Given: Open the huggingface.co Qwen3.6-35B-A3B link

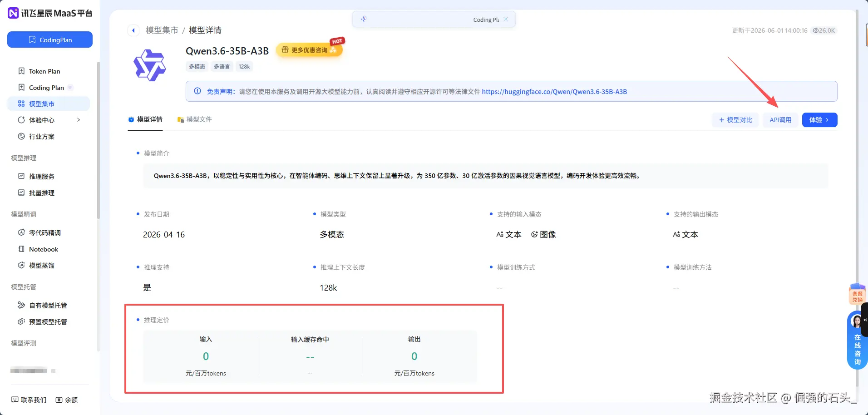Looking at the screenshot, I should click(554, 92).
